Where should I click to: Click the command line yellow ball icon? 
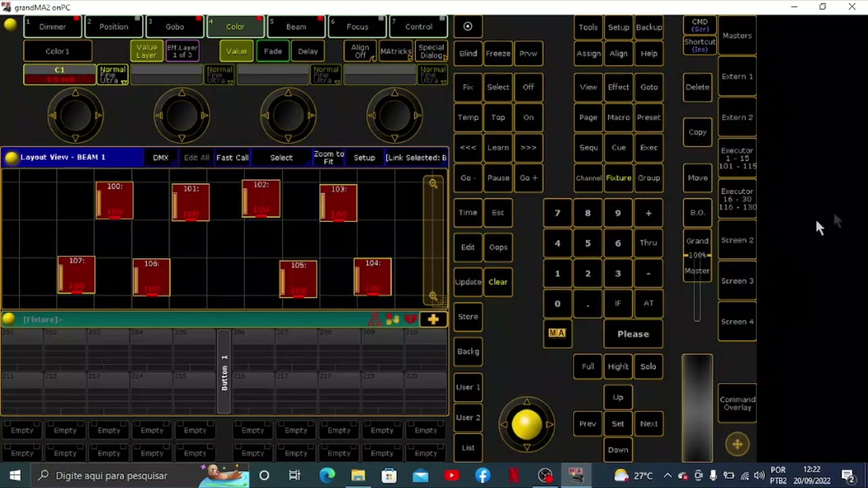[x=9, y=319]
